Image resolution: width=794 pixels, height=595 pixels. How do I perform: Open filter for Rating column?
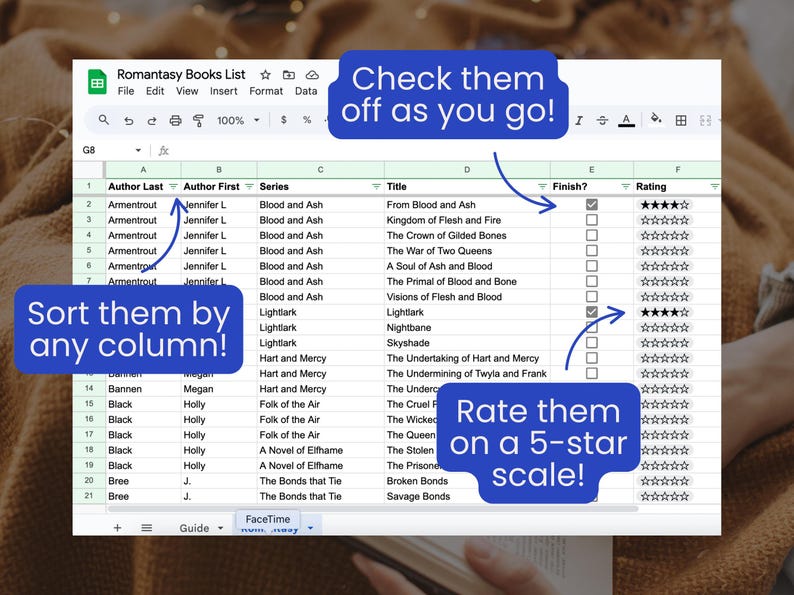tap(714, 187)
